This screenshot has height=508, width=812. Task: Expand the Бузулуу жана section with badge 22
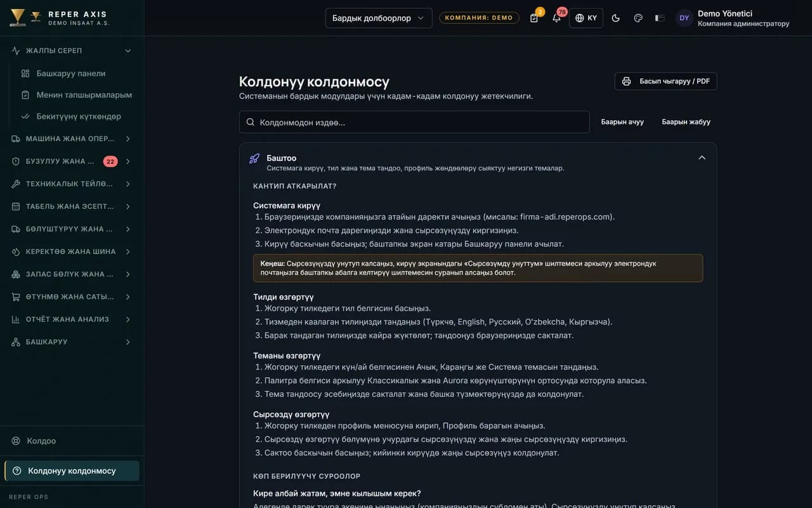(x=72, y=161)
